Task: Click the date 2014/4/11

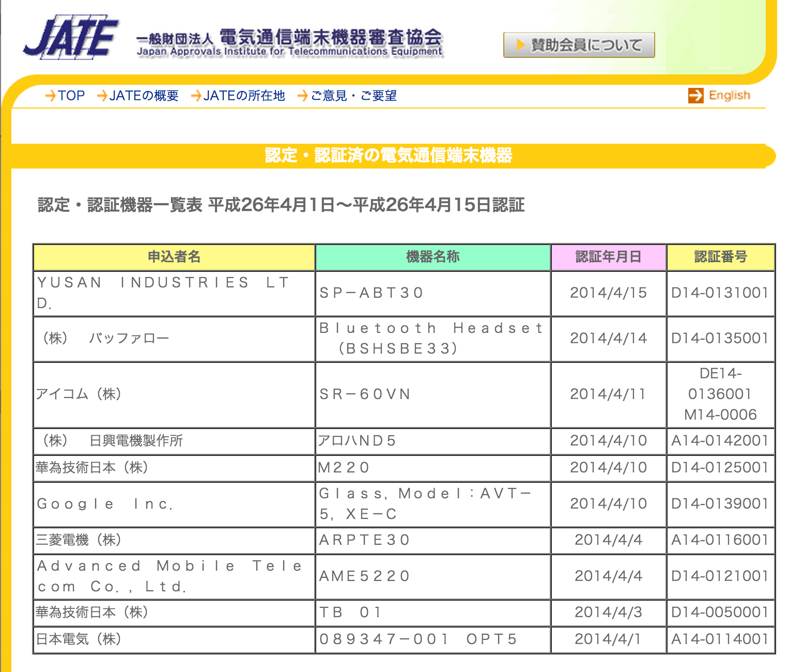Action: click(609, 394)
